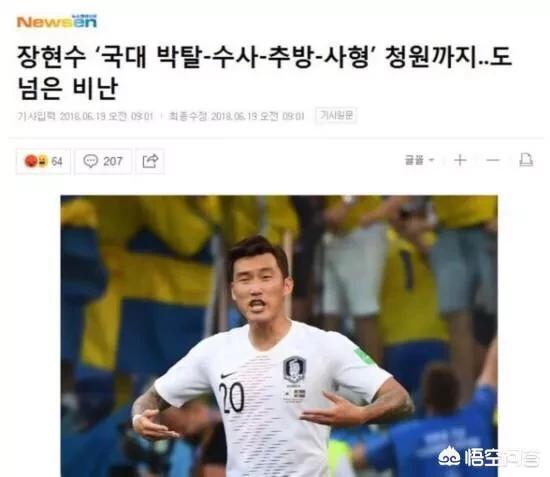The width and height of the screenshot is (550, 477).
Task: Open the 기사원문 original article button
Action: point(336,115)
